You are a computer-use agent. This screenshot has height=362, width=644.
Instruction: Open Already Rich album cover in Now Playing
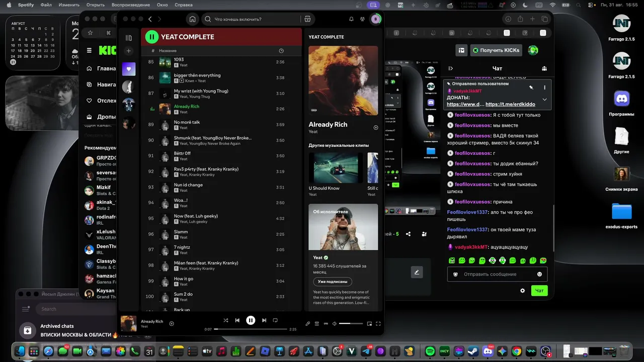pyautogui.click(x=343, y=80)
